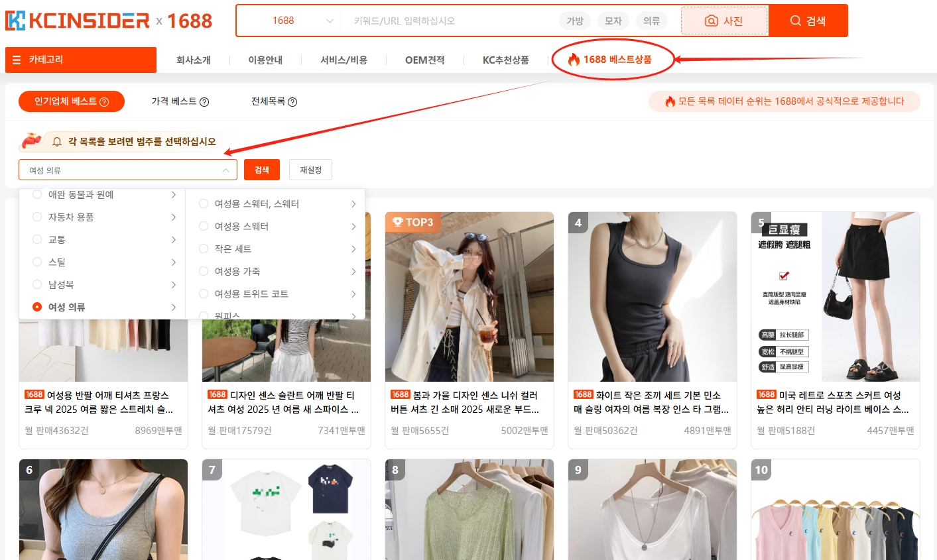Screen dimensions: 937x560
Task: Click the trophy icon on the TOP3 badge
Action: (397, 223)
